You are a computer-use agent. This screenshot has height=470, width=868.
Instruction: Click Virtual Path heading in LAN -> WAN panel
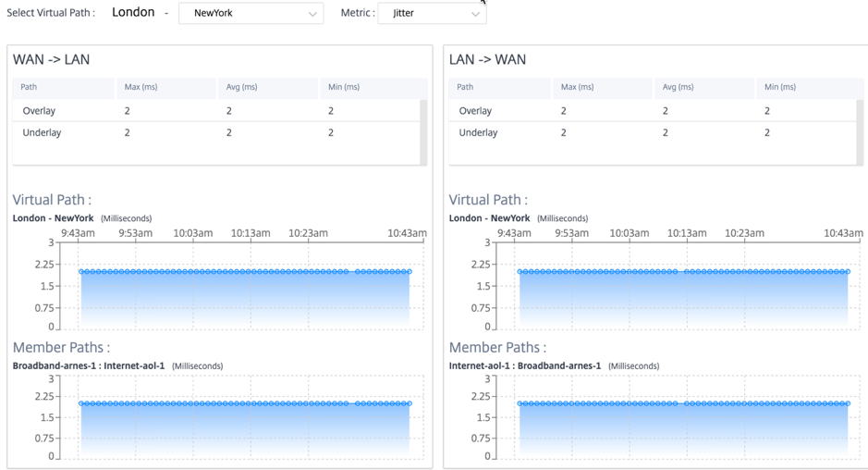488,200
